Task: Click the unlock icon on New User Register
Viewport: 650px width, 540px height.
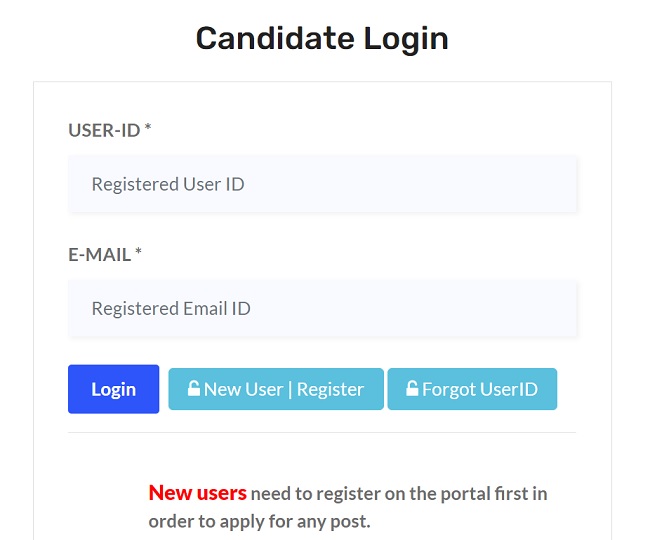Action: [x=194, y=389]
